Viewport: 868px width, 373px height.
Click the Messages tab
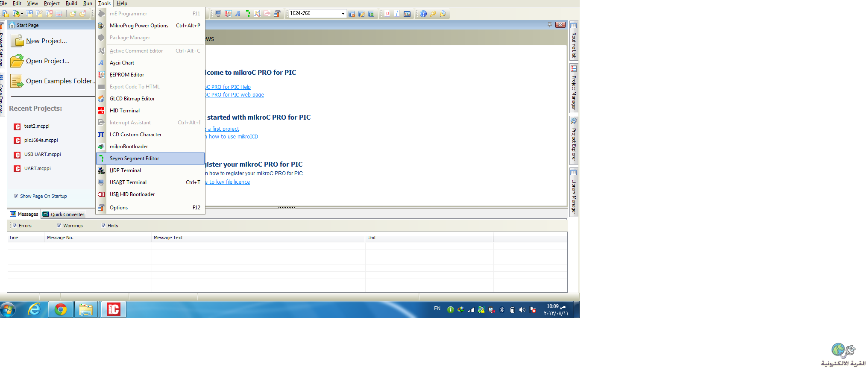coord(24,214)
